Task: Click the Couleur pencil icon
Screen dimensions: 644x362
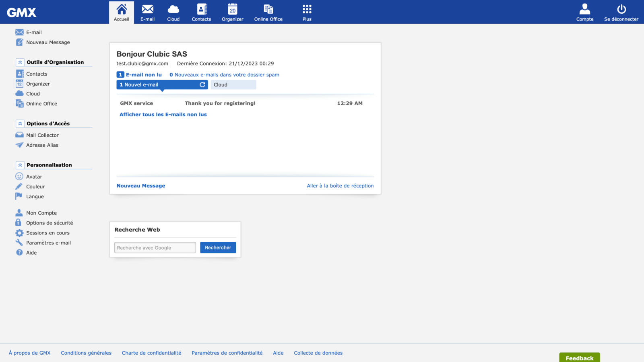Action: click(19, 186)
